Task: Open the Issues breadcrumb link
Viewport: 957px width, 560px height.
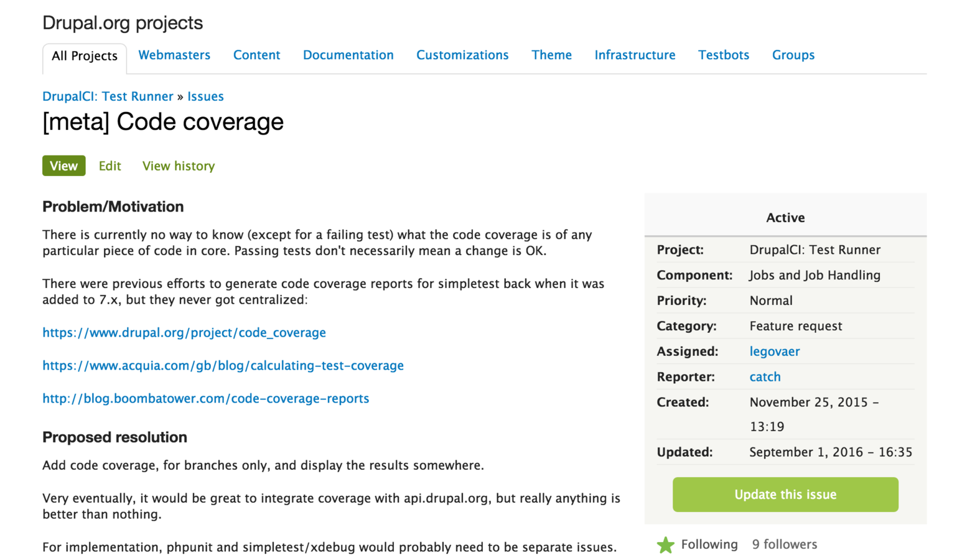Action: click(205, 96)
